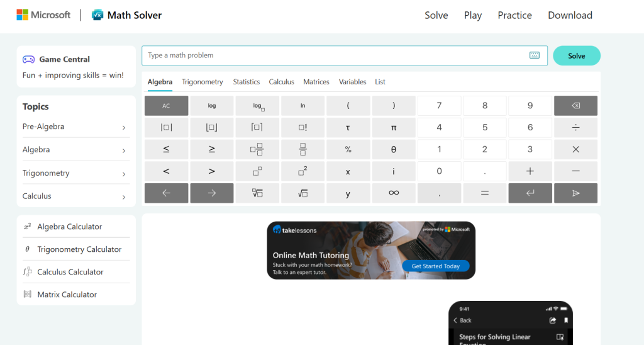Open Solve in top navigation
Image resolution: width=644 pixels, height=345 pixels.
point(436,15)
